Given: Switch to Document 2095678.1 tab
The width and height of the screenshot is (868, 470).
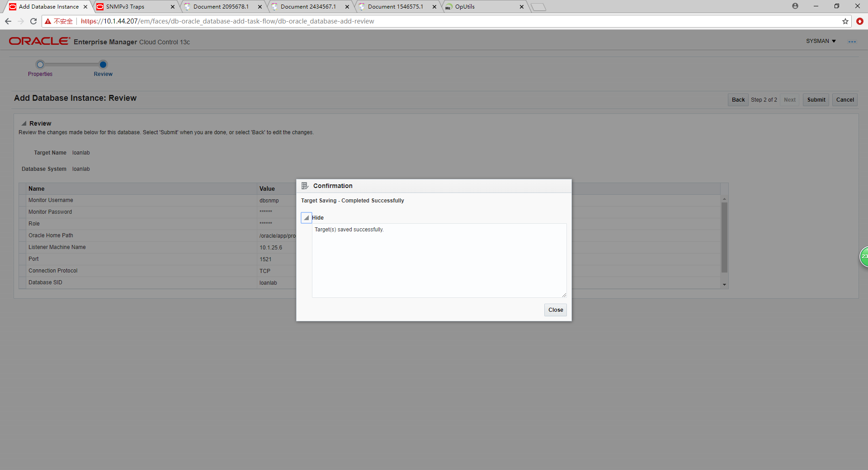Looking at the screenshot, I should (222, 7).
